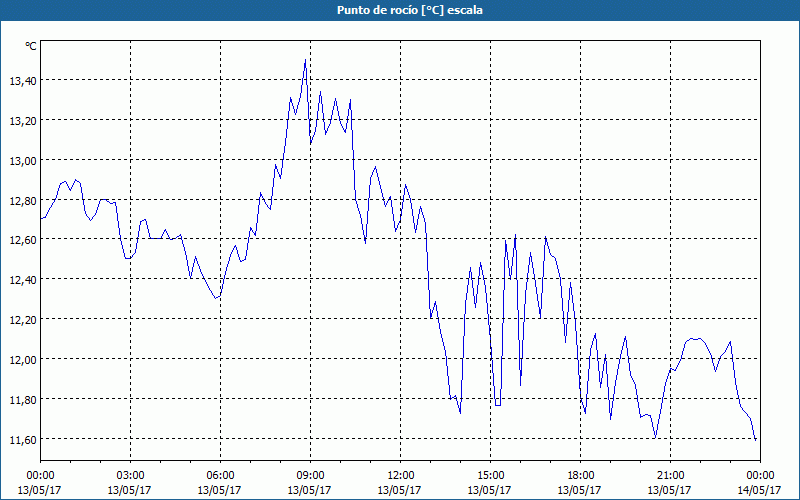Image resolution: width=800 pixels, height=500 pixels.
Task: Select the 06:00 time label
Action: (220, 476)
